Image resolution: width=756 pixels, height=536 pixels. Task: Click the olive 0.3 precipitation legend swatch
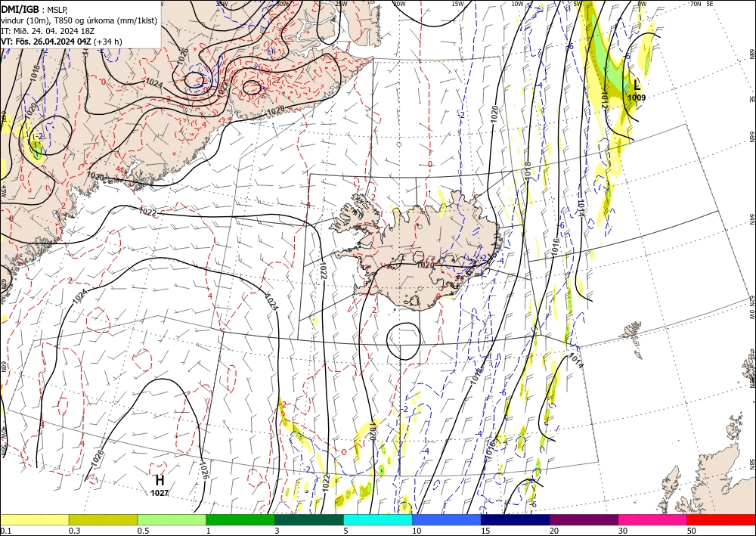103,519
